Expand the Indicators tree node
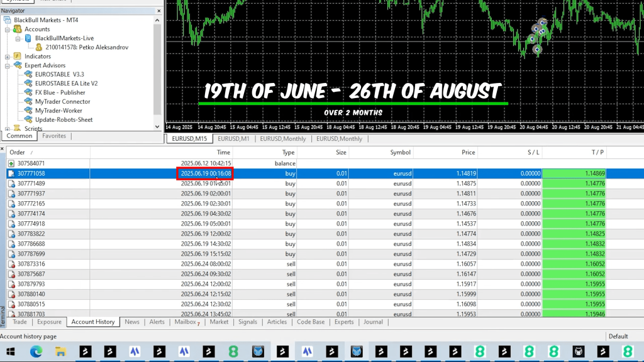The width and height of the screenshot is (644, 362). 8,57
